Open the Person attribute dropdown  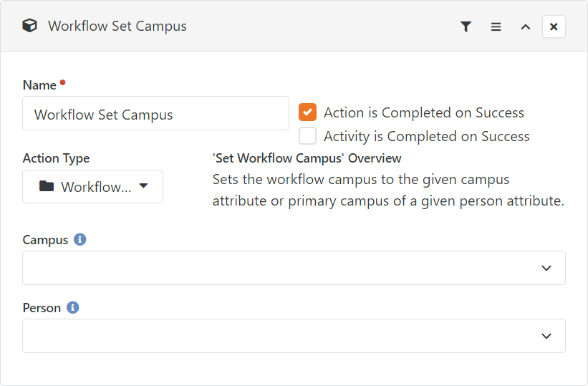(294, 336)
